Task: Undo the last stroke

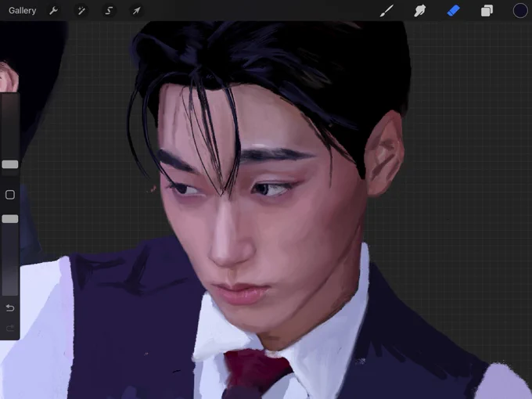Action: click(10, 308)
